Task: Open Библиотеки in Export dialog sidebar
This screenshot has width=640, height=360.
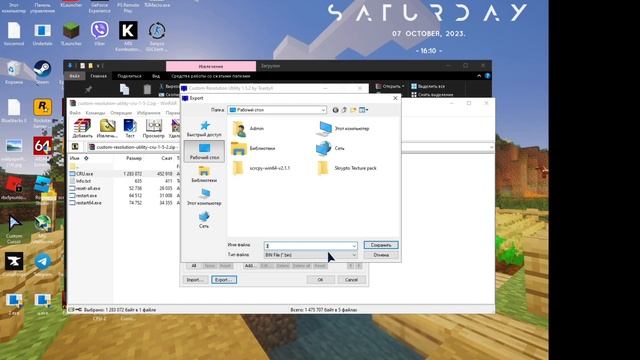Action: [x=204, y=174]
